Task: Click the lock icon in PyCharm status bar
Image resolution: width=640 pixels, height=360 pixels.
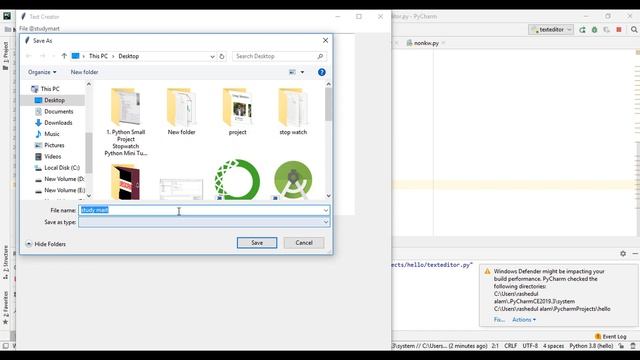Action: pyautogui.click(x=621, y=346)
